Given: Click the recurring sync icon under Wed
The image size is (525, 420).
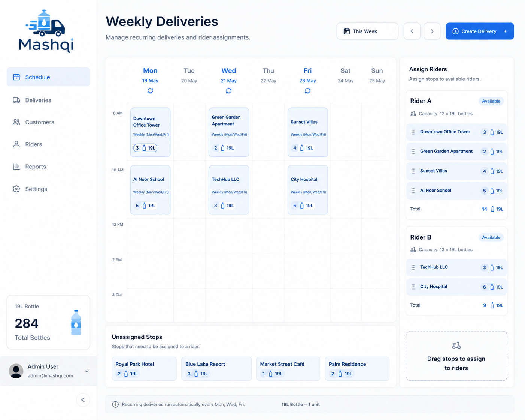Looking at the screenshot, I should tap(229, 91).
